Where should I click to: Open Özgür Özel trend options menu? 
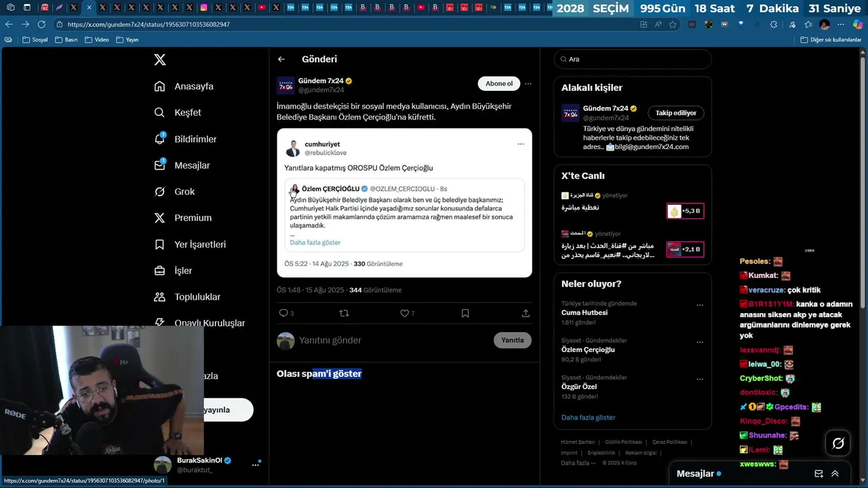tap(700, 379)
